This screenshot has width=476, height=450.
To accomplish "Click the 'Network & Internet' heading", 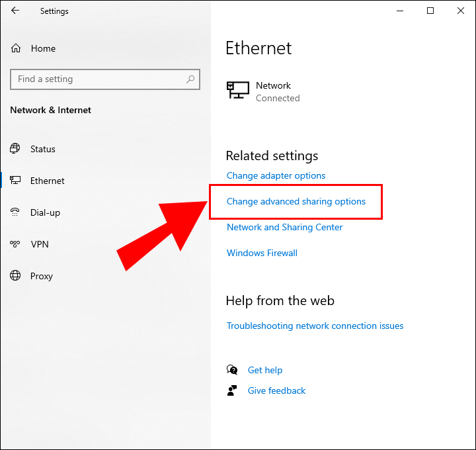I will coord(51,110).
